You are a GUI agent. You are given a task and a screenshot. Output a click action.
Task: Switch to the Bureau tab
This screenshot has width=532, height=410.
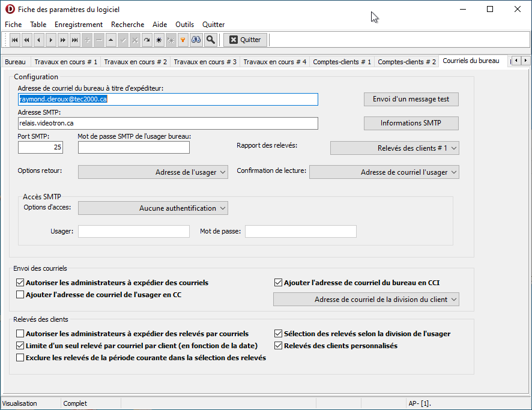coord(15,62)
